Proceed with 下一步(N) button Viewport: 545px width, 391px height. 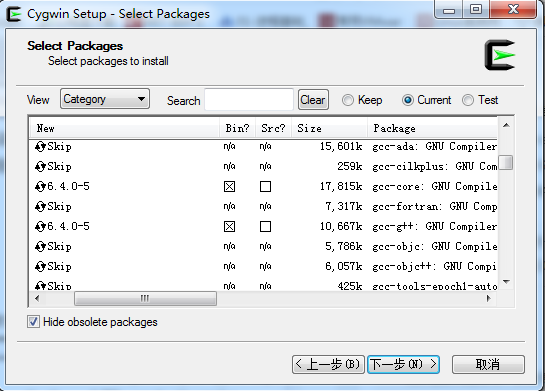click(403, 364)
